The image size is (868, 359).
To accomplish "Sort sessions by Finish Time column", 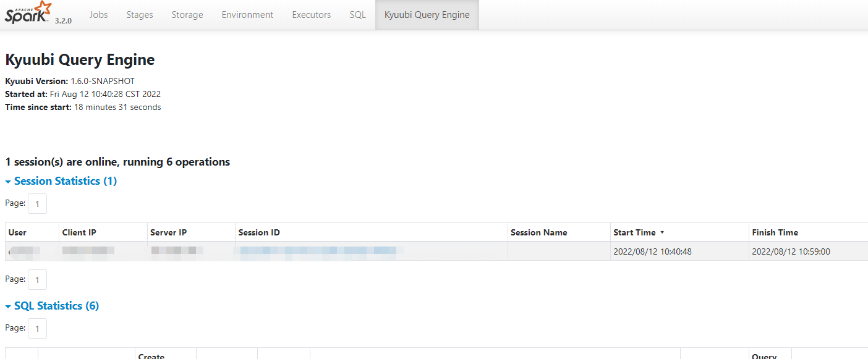I will pyautogui.click(x=775, y=232).
